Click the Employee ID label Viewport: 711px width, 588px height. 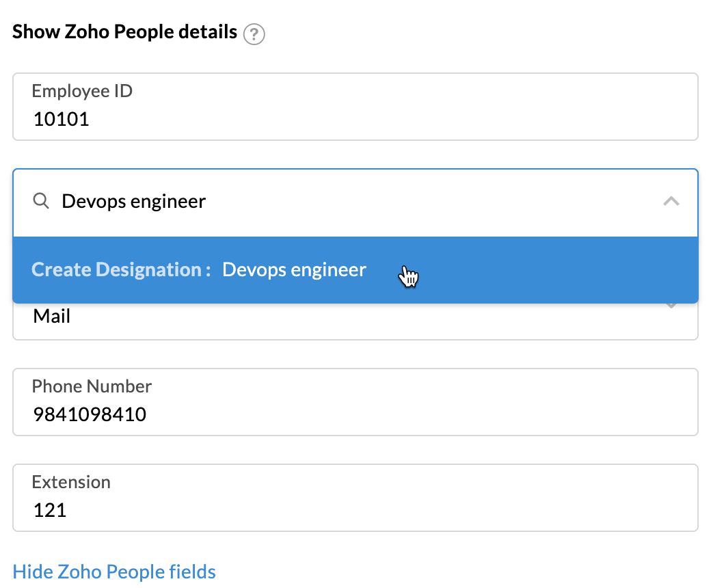tap(82, 91)
